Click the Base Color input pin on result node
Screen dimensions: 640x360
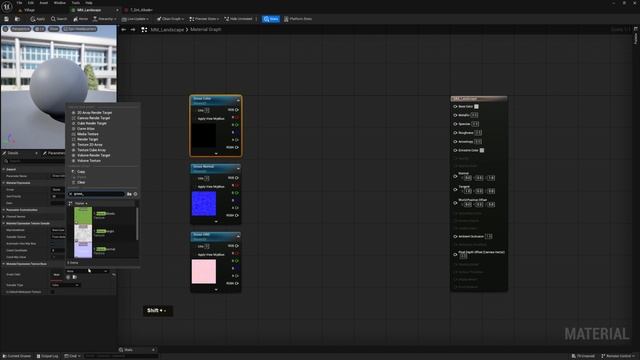(455, 107)
